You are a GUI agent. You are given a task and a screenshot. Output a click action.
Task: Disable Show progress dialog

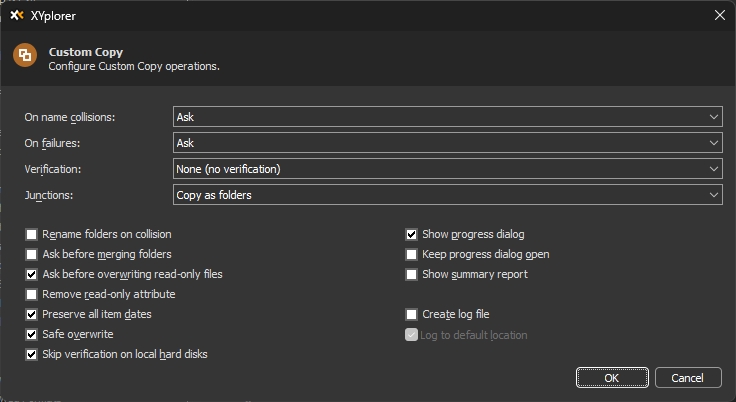(411, 234)
